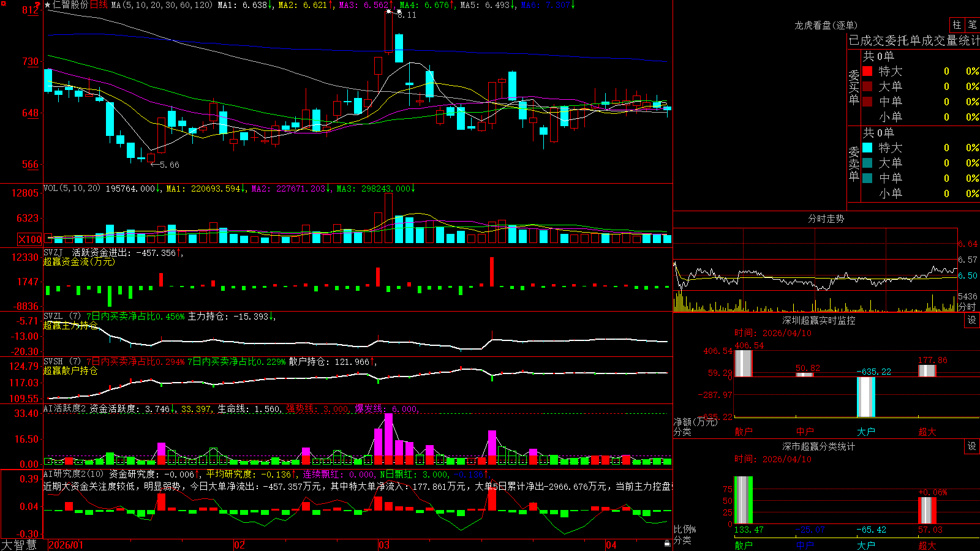Click the teal 中单 sell-order swatch
980x551 pixels.
point(867,178)
